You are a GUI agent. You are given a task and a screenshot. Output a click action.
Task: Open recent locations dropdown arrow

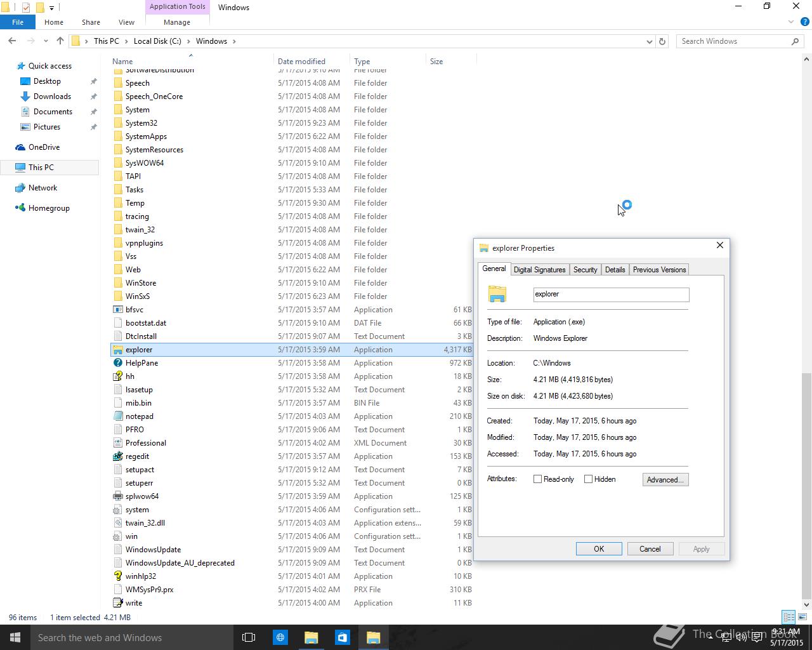pyautogui.click(x=46, y=41)
